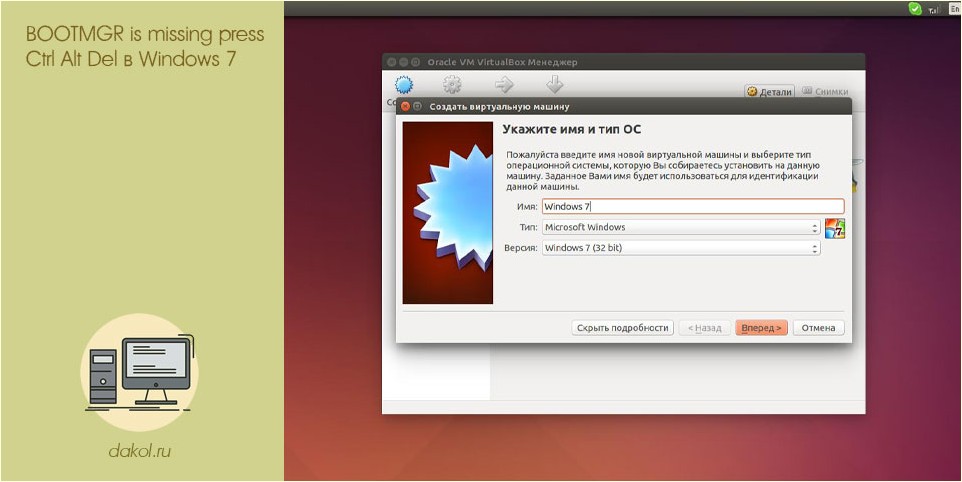Click the Имя input field with Windows 7

(x=693, y=207)
